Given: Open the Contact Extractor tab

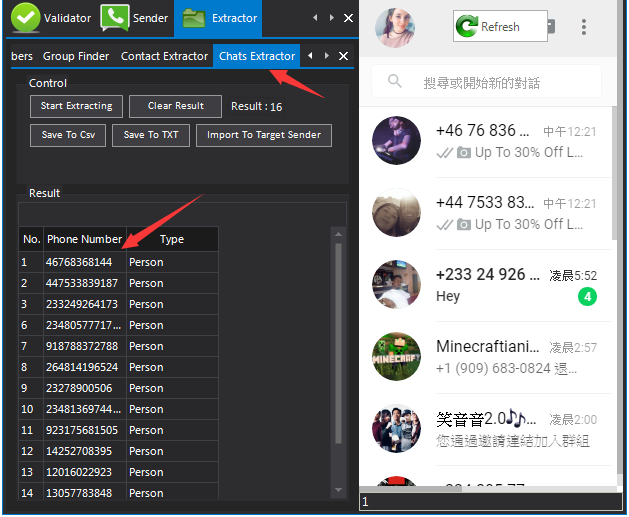Looking at the screenshot, I should 164,56.
